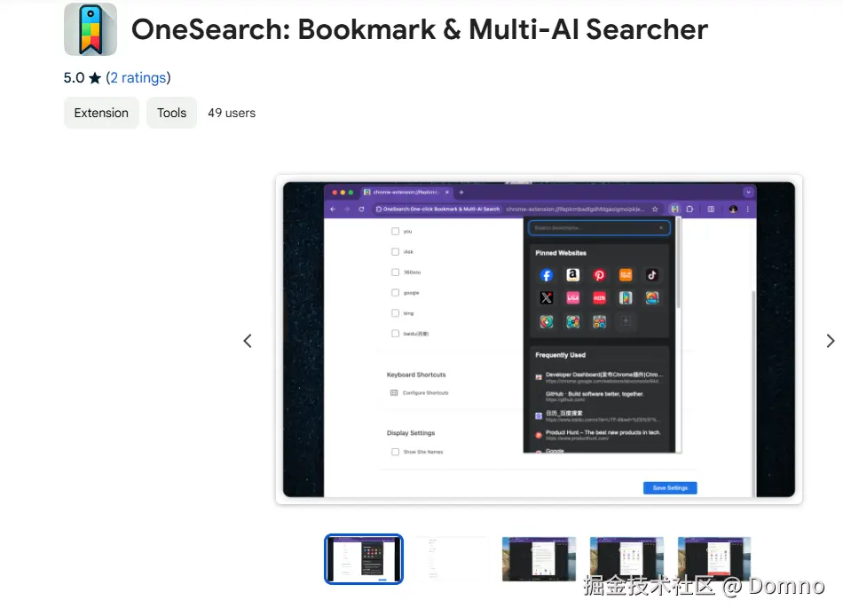The width and height of the screenshot is (843, 616).
Task: Click OneSearch extension icon in preview toolbar
Action: tap(674, 209)
